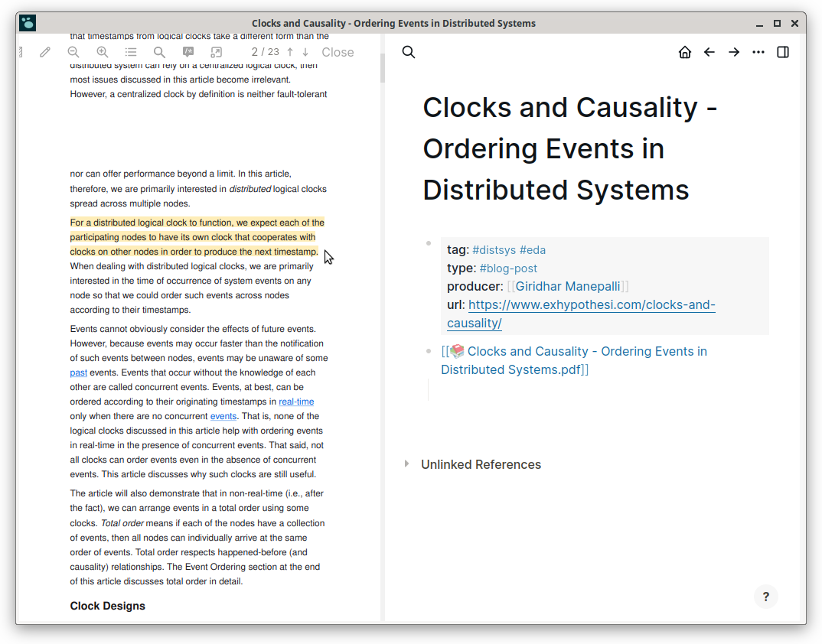Screen dimensions: 822x644
Task: Click the page title heading
Action: tap(570, 149)
